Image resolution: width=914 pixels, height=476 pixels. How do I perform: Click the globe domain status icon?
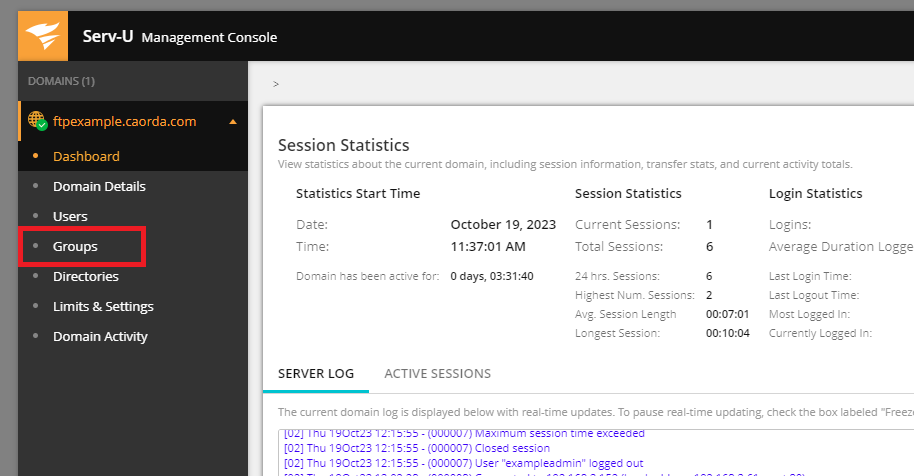(38, 121)
